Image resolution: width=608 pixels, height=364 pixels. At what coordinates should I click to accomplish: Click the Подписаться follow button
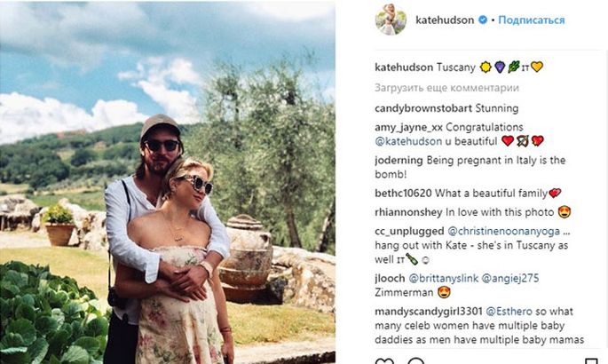pyautogui.click(x=532, y=20)
